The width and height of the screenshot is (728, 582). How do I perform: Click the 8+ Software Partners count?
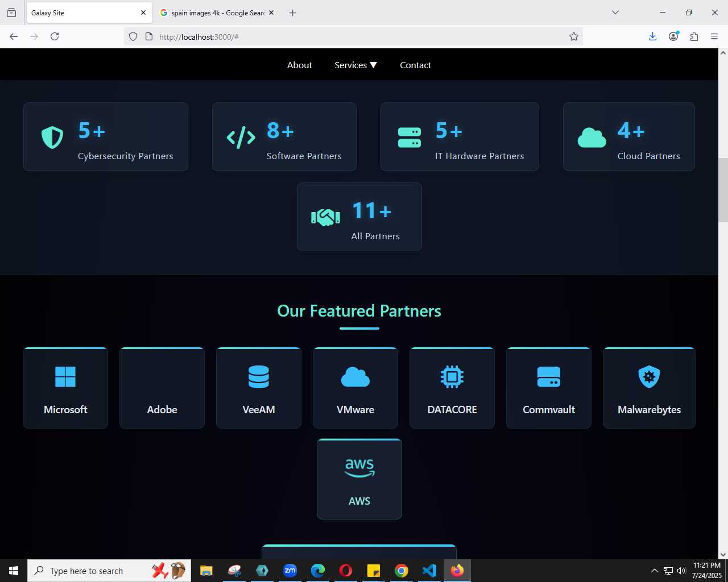pos(280,131)
